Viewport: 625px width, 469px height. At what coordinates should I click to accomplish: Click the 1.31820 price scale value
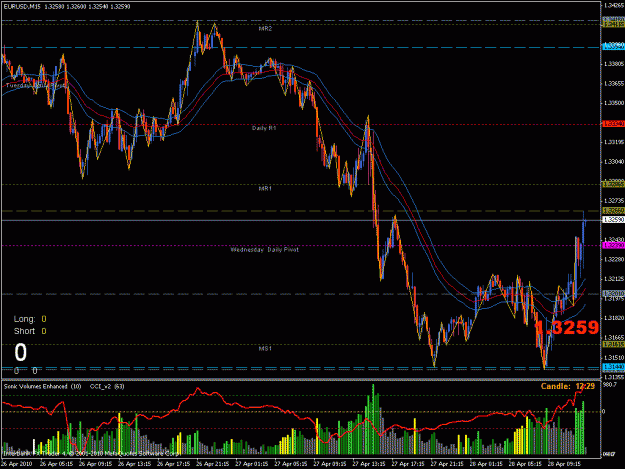pyautogui.click(x=614, y=318)
